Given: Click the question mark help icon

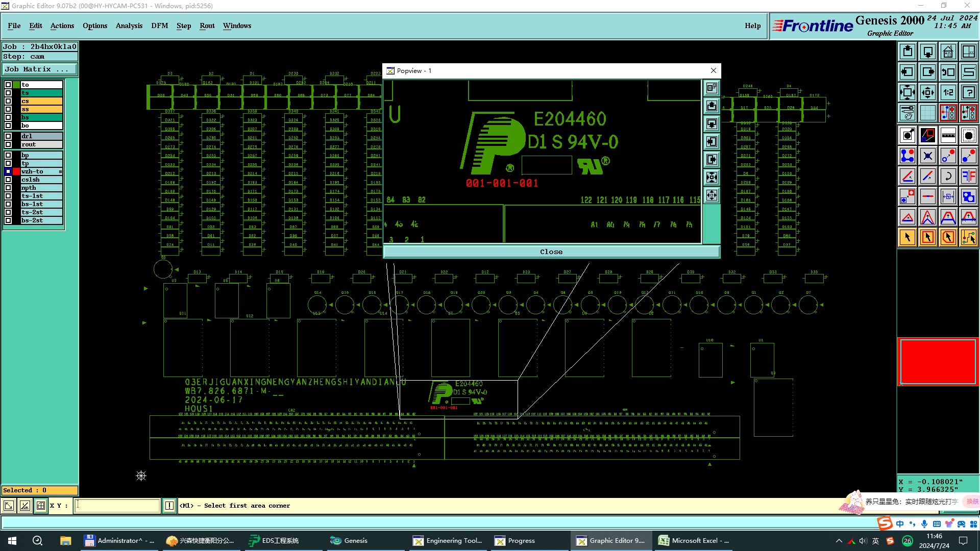Looking at the screenshot, I should click(968, 92).
